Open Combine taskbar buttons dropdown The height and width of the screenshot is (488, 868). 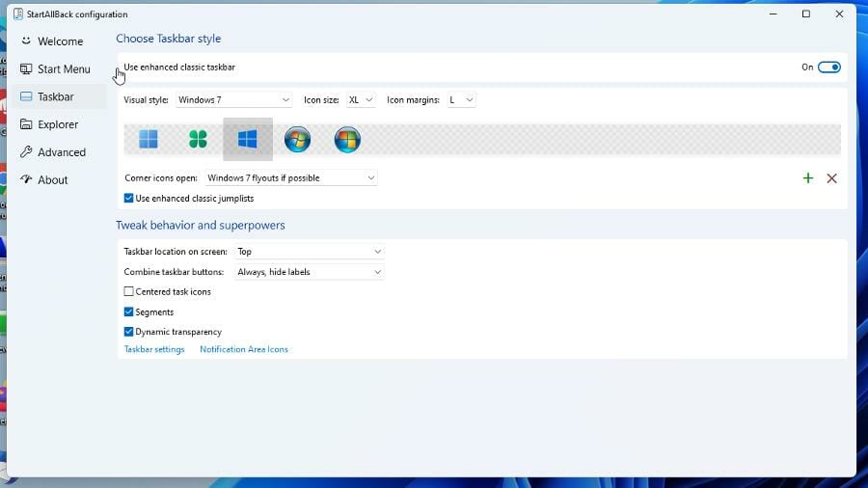pos(309,272)
